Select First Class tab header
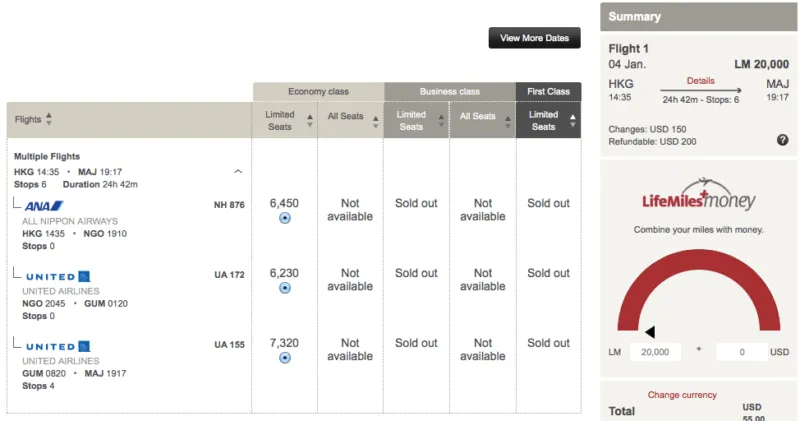The height and width of the screenshot is (421, 800). (548, 92)
